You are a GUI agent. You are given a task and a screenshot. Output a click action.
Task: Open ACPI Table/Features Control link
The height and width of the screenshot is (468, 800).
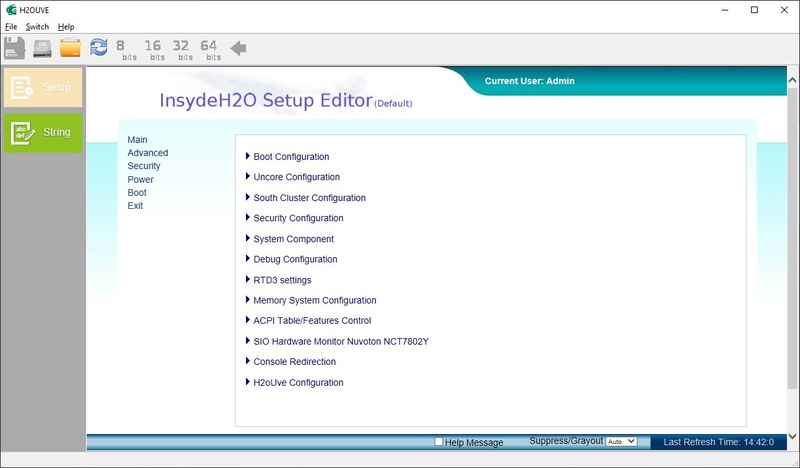click(x=312, y=321)
